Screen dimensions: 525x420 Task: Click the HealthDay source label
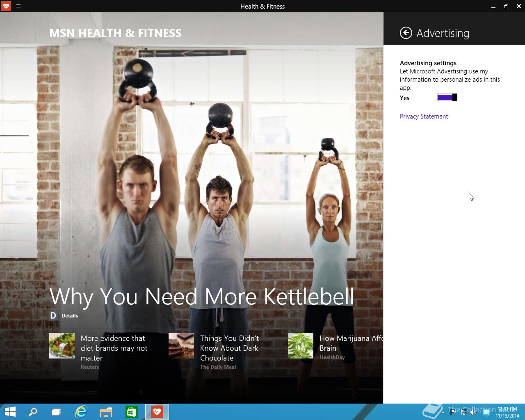(x=332, y=357)
